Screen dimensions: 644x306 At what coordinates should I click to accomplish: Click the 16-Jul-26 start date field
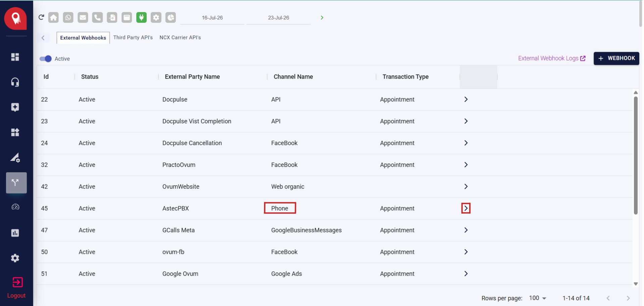(x=212, y=18)
